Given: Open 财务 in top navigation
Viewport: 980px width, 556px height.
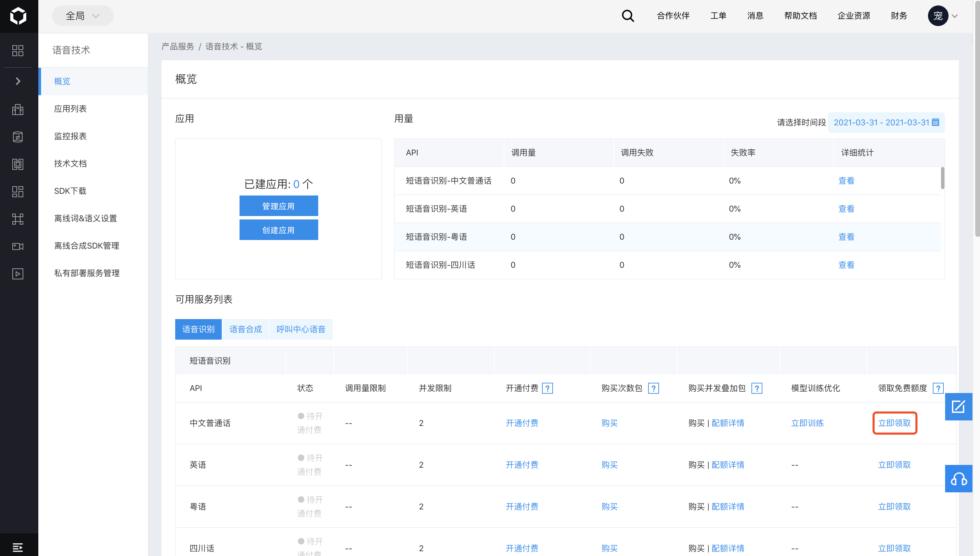Looking at the screenshot, I should (x=899, y=16).
